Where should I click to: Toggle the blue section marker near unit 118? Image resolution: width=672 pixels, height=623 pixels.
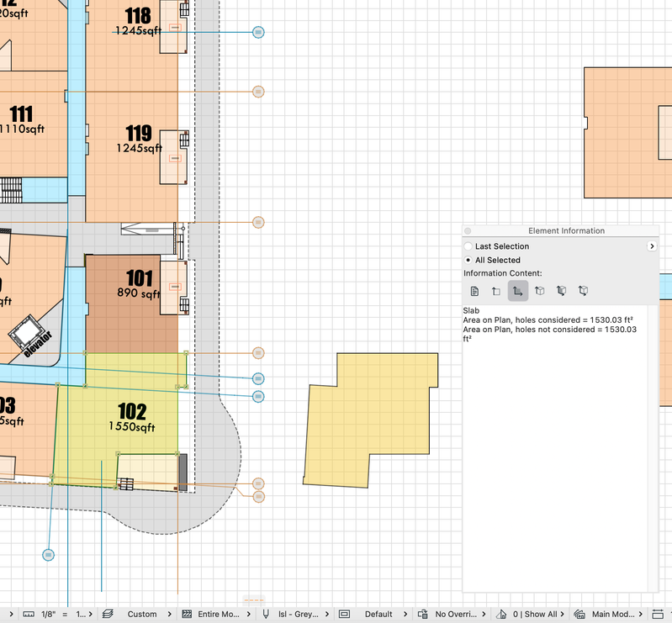pyautogui.click(x=258, y=32)
